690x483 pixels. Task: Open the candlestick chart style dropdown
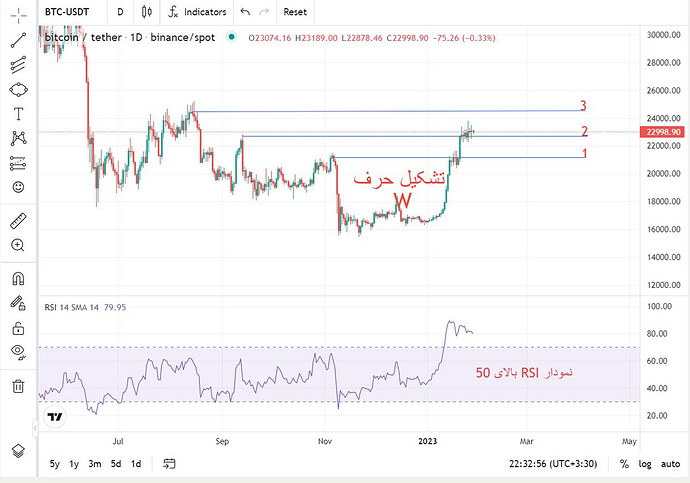148,12
